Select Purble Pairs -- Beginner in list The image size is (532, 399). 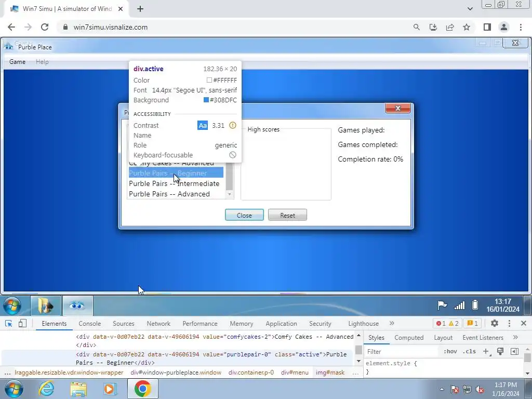pyautogui.click(x=176, y=173)
